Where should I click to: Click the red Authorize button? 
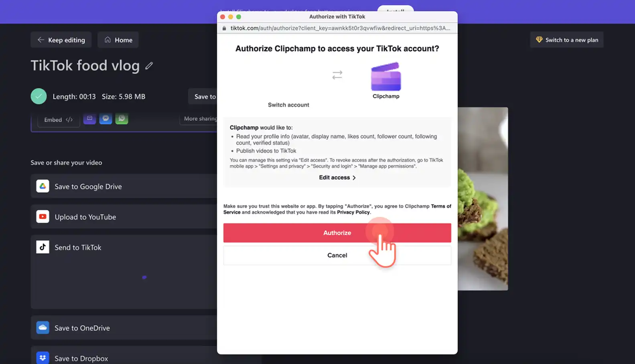(337, 233)
